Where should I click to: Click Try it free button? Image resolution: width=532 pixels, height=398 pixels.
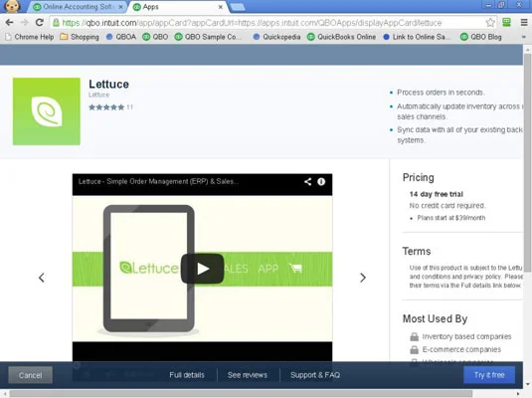click(489, 375)
